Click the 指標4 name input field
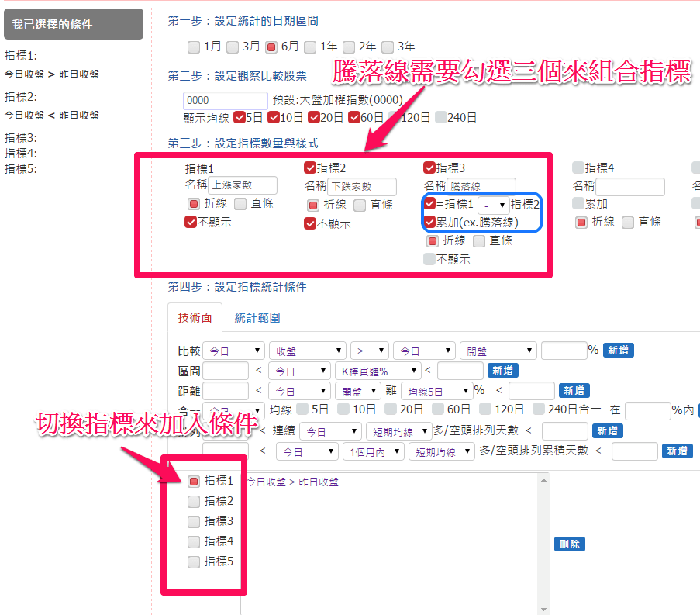700x615 pixels. (x=630, y=187)
